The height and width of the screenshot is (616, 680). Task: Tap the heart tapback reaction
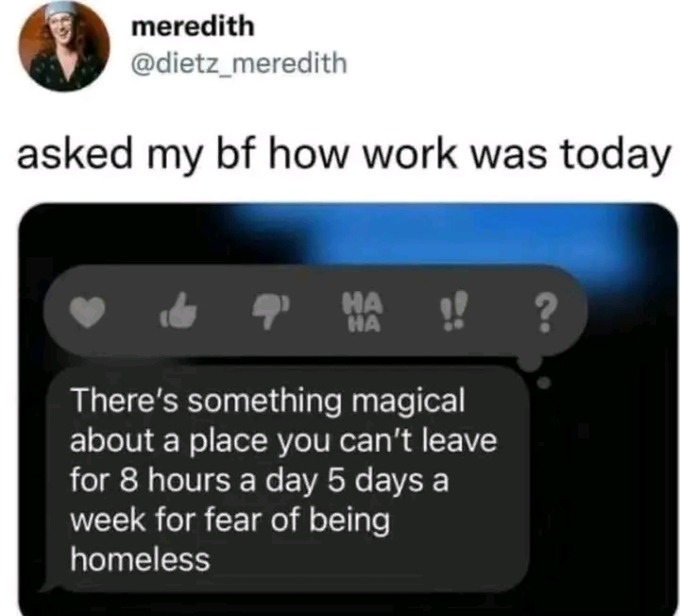88,312
